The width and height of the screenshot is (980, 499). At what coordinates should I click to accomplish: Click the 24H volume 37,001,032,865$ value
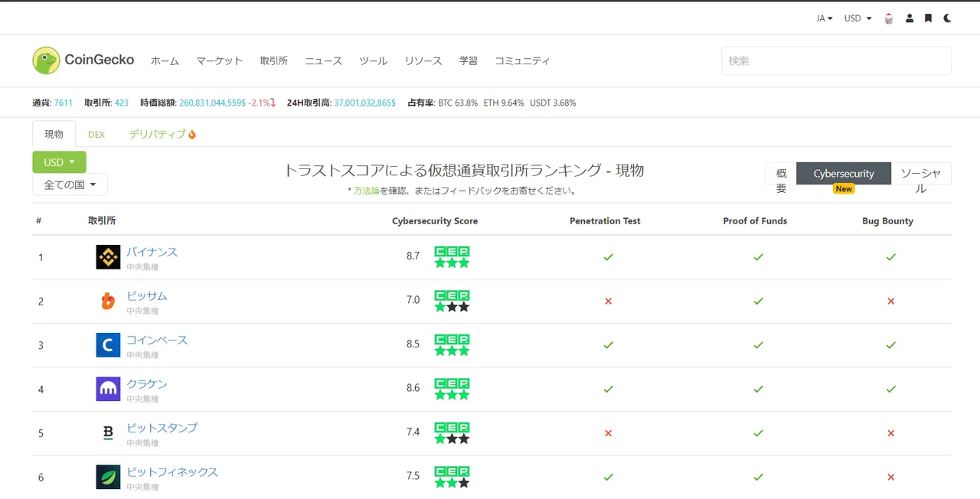coord(365,103)
